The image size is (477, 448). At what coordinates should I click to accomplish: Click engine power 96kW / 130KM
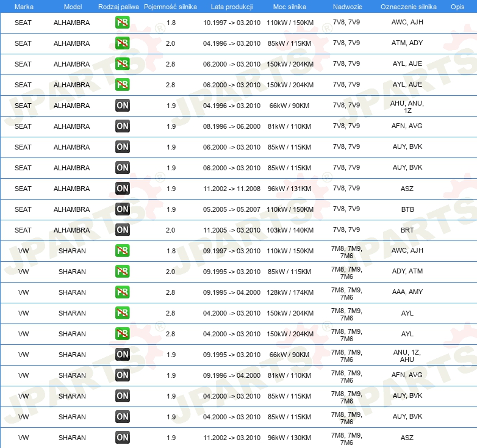pyautogui.click(x=289, y=438)
